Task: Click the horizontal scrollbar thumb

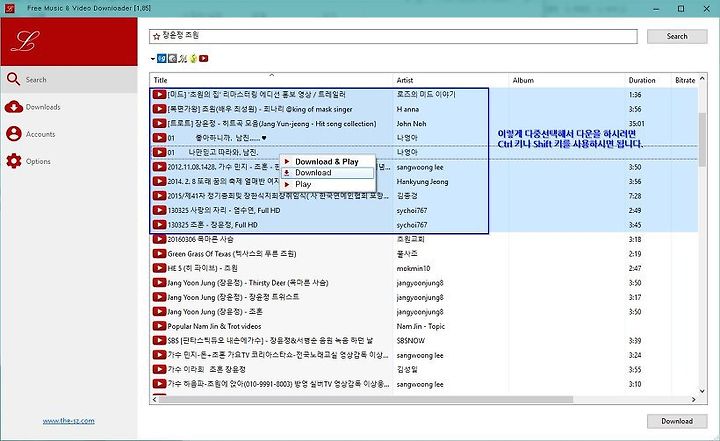Action: (x=366, y=400)
